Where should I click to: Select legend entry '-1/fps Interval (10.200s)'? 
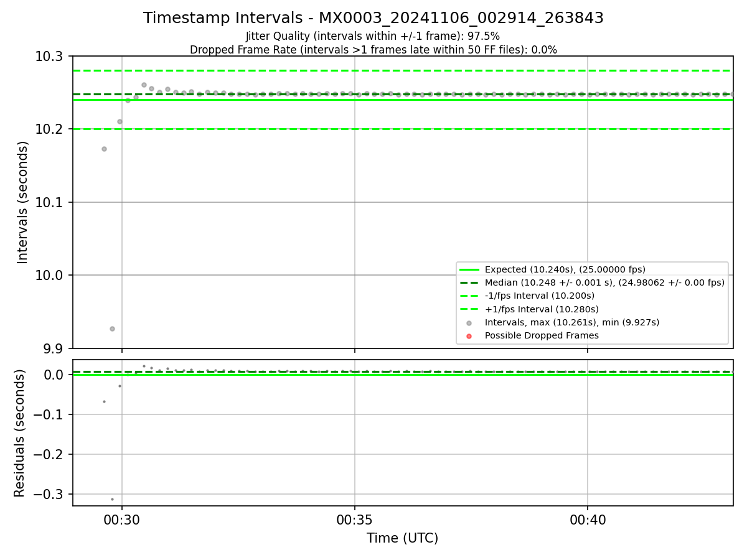click(539, 296)
